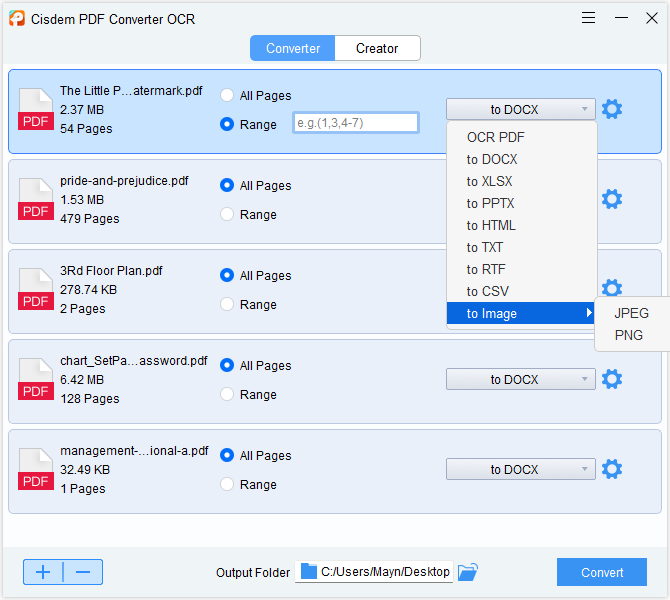Viewport: 670px width, 600px height.
Task: Select filename management-...ional-a.pdf
Action: tap(134, 450)
